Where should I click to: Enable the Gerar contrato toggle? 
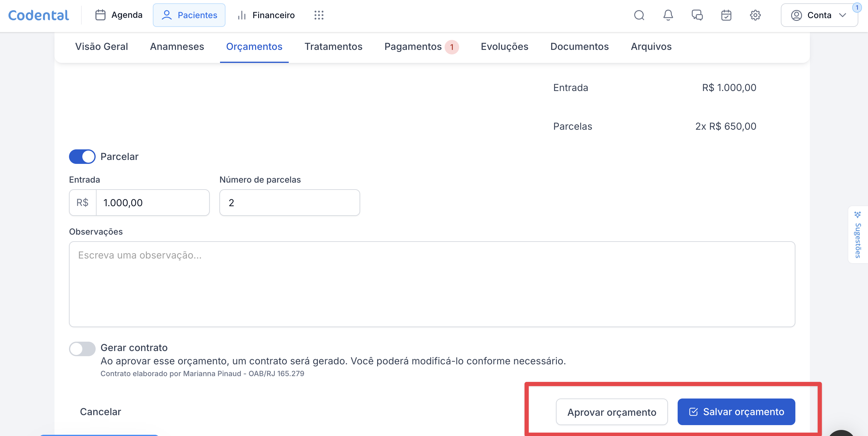coord(82,348)
